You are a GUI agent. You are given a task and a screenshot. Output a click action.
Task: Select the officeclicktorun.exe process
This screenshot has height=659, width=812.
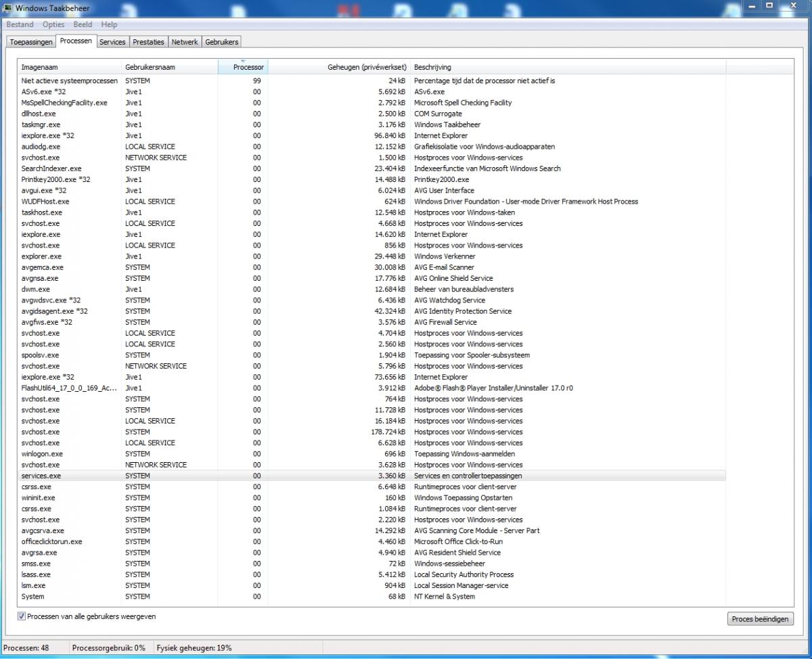pyautogui.click(x=372, y=541)
